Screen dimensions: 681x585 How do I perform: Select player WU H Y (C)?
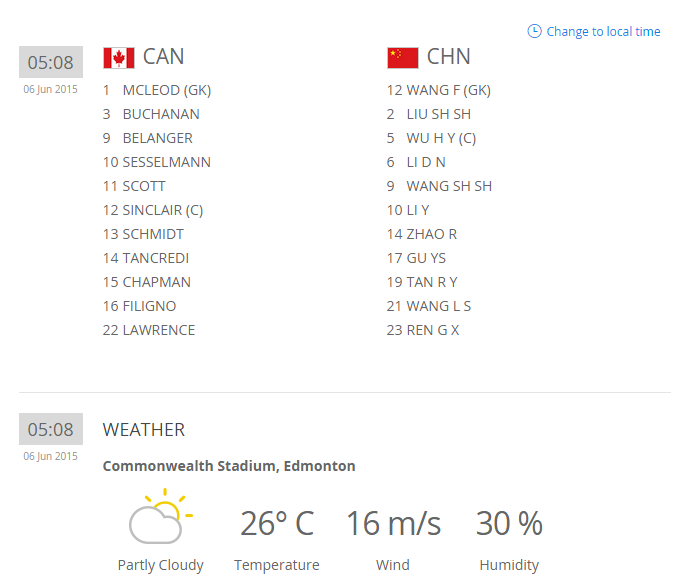point(441,138)
